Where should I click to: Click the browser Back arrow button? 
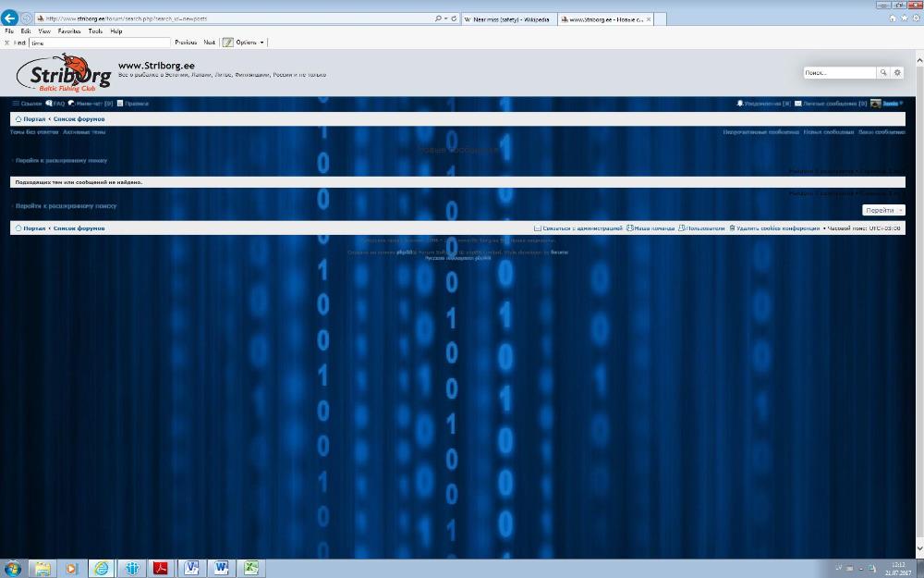[x=10, y=18]
